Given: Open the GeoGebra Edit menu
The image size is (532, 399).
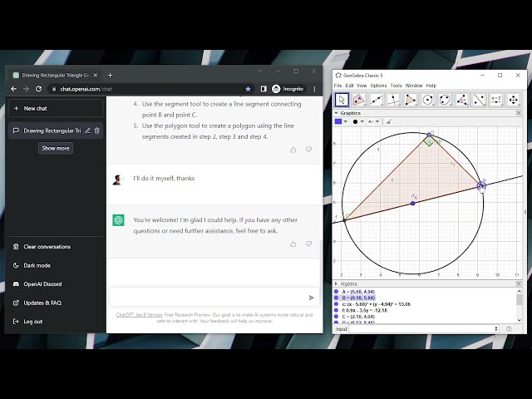Looking at the screenshot, I should click(x=349, y=86).
